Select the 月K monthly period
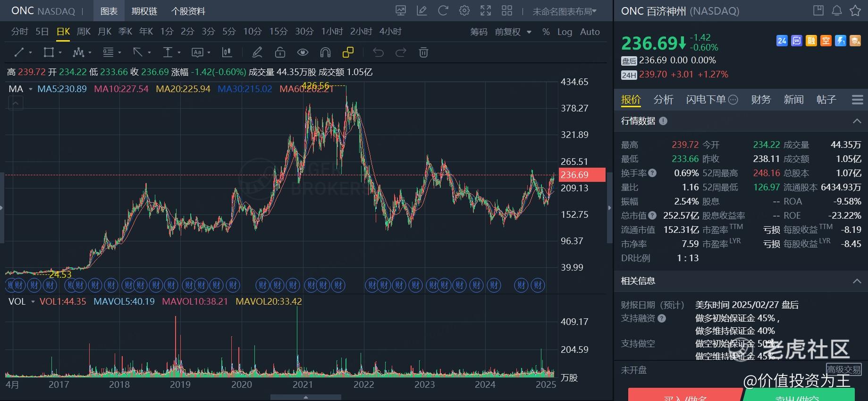Screen dimensions: 868x401 (104, 32)
